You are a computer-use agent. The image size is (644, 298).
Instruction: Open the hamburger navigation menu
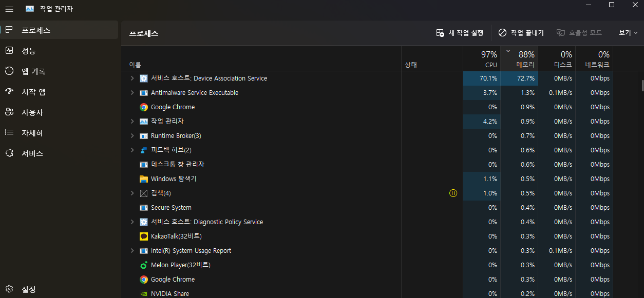point(9,9)
